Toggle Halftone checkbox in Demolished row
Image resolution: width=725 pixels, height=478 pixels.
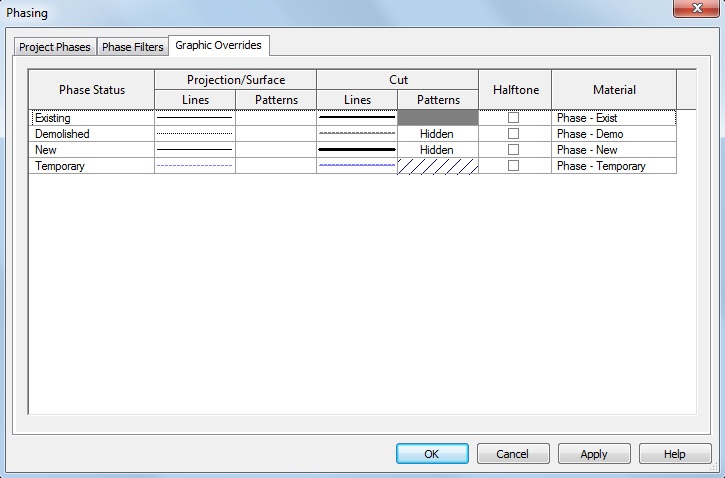click(x=513, y=134)
